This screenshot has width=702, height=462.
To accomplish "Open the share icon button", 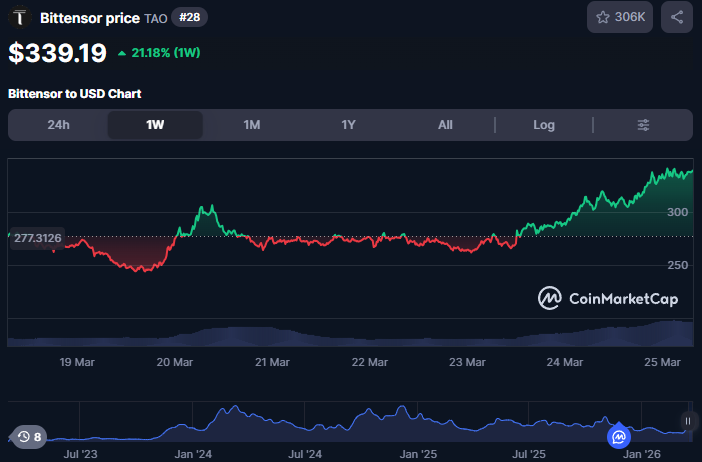I will [x=676, y=17].
